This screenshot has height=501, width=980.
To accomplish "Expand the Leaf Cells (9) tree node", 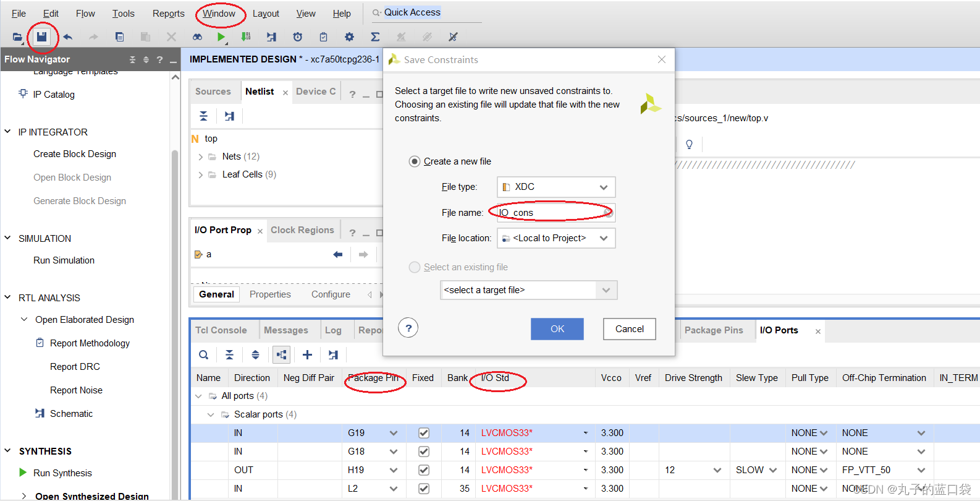I will [x=200, y=175].
